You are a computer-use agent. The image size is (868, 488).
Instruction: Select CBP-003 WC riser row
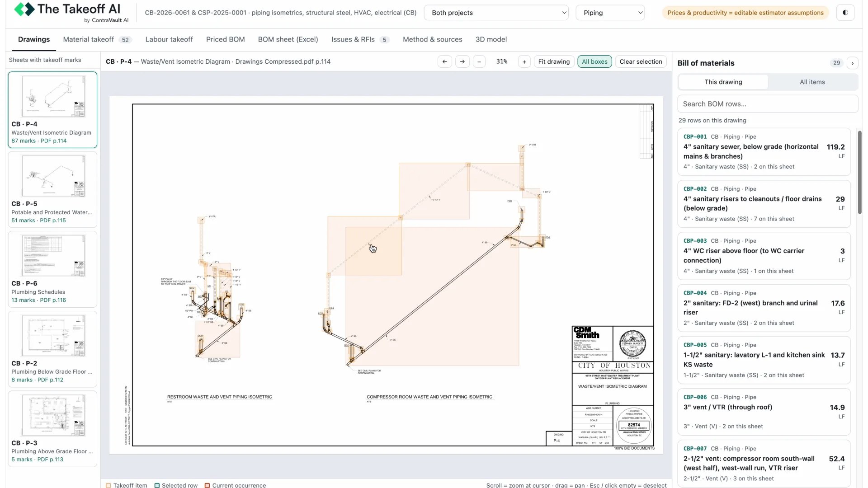pyautogui.click(x=764, y=256)
